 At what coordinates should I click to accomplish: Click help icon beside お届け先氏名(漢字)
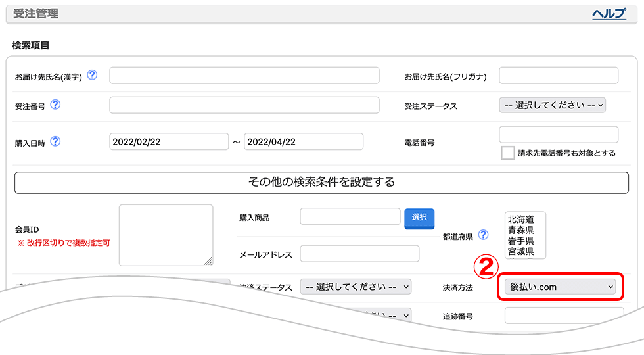93,75
